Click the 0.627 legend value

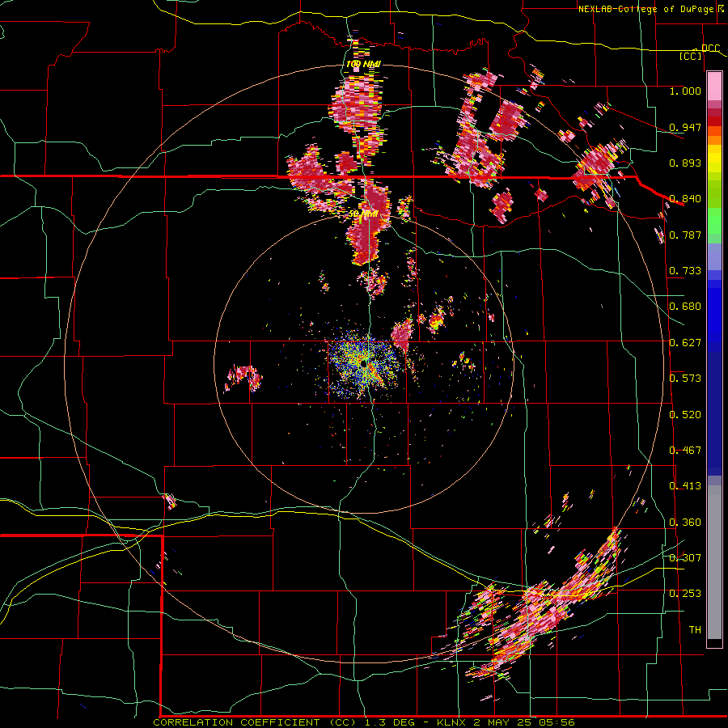(685, 343)
